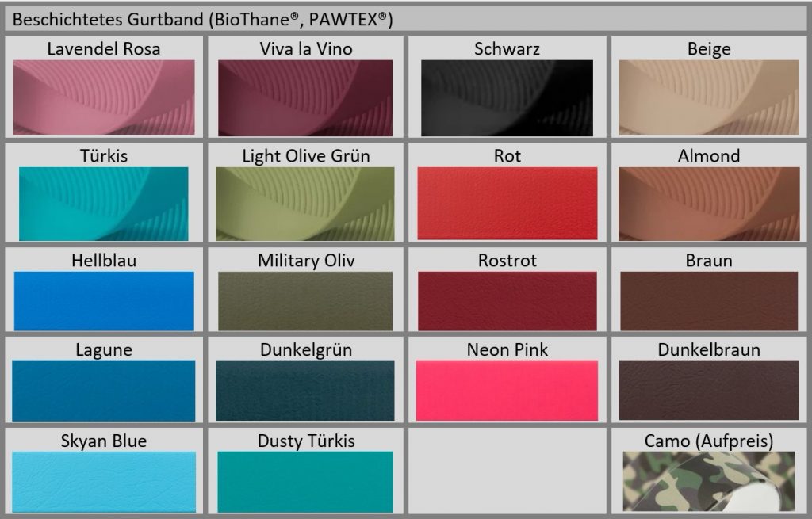The image size is (812, 519).
Task: Choose the Light Olive Grün swatch
Action: [x=305, y=204]
